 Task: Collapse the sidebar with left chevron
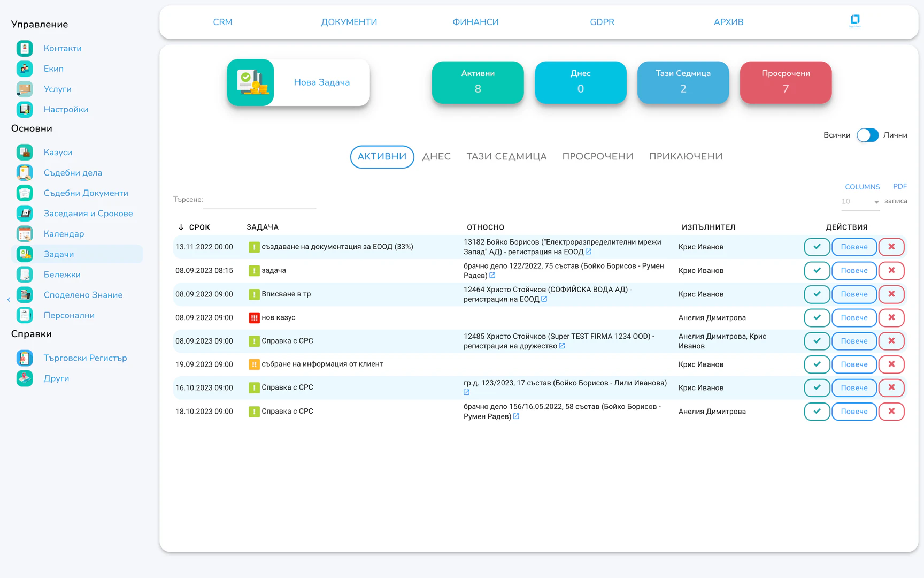(x=9, y=300)
